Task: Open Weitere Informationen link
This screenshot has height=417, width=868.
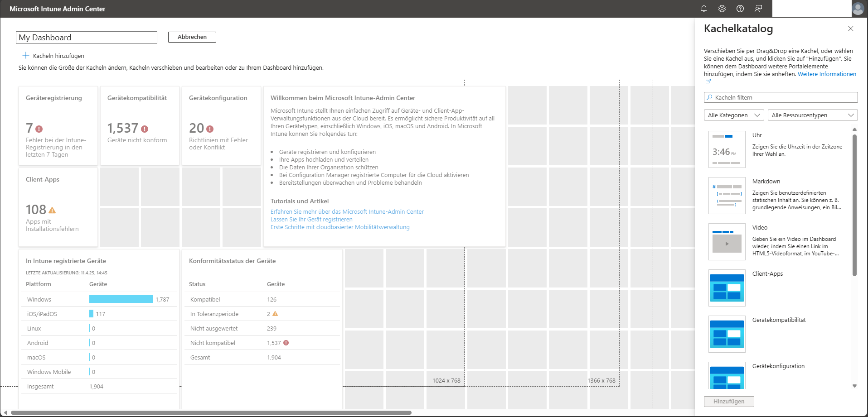Action: [x=827, y=74]
